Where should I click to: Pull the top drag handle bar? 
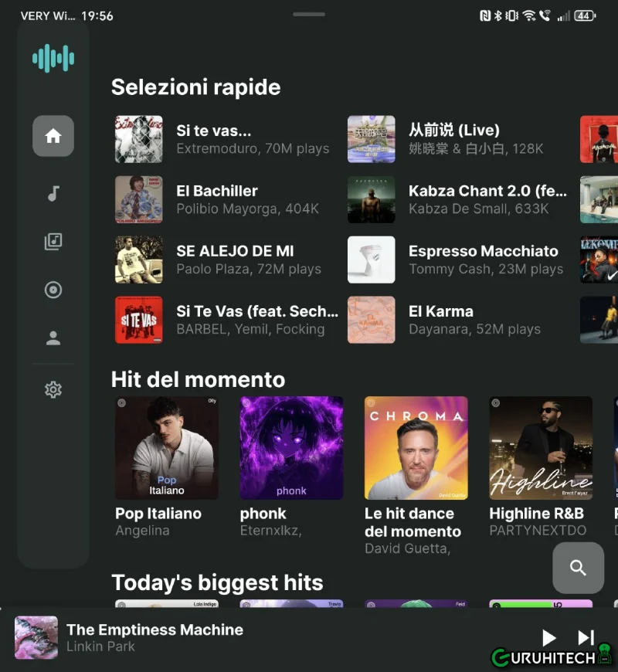point(309,14)
